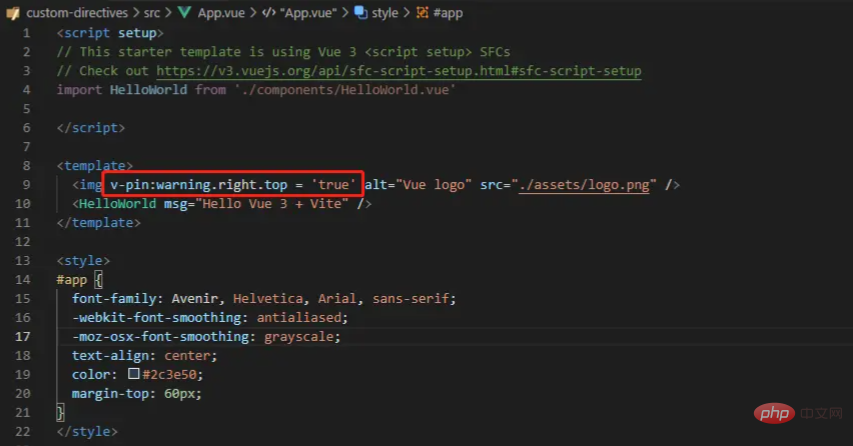The height and width of the screenshot is (446, 853).
Task: Click the grayscale value on line 17
Action: [x=299, y=337]
